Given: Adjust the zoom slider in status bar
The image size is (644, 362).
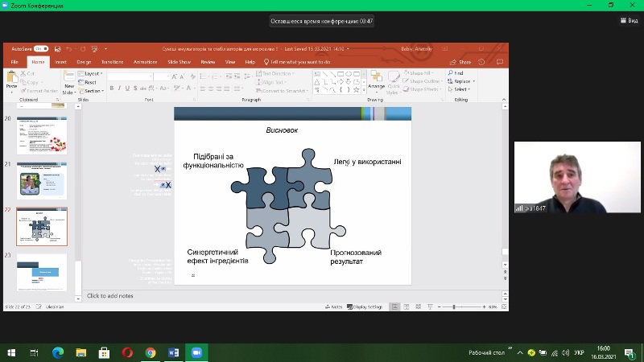Looking at the screenshot, I should coord(455,306).
